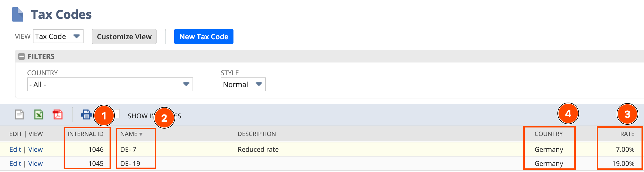The image size is (644, 172).
Task: Open the Country filter dropdown
Action: pyautogui.click(x=110, y=84)
